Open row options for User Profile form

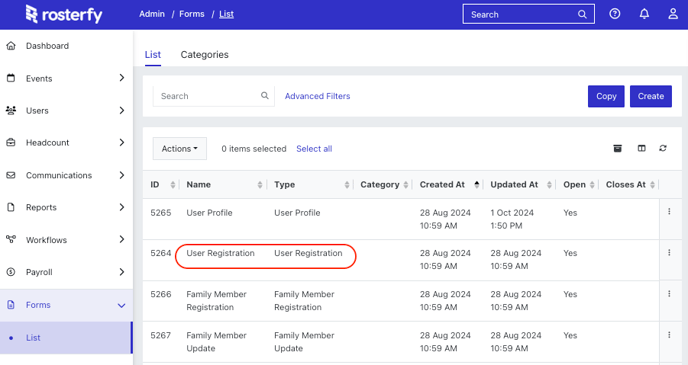pos(669,211)
